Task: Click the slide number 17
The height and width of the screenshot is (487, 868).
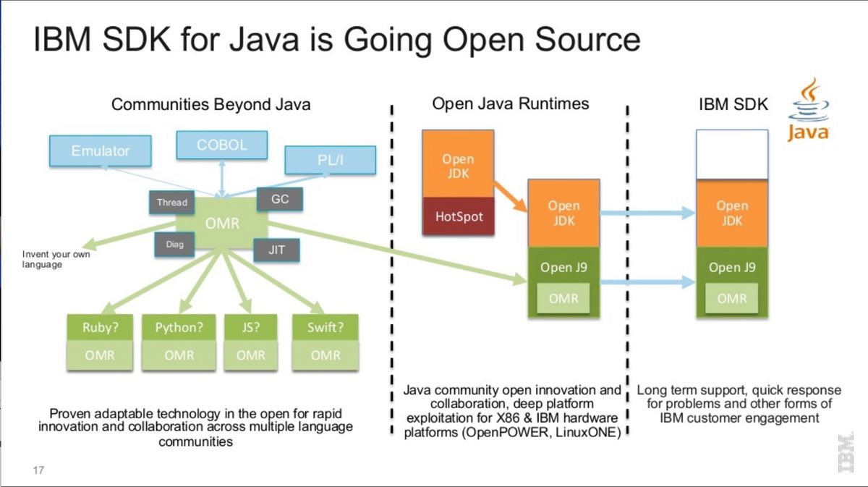Action: click(x=38, y=470)
